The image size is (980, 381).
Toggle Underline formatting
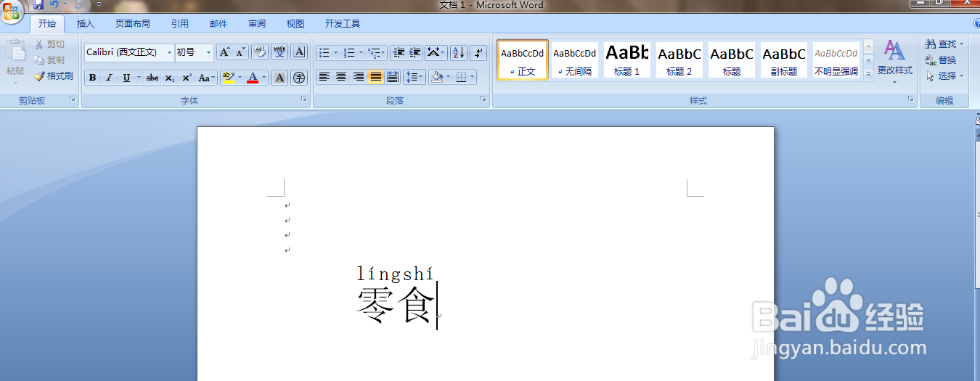click(126, 78)
